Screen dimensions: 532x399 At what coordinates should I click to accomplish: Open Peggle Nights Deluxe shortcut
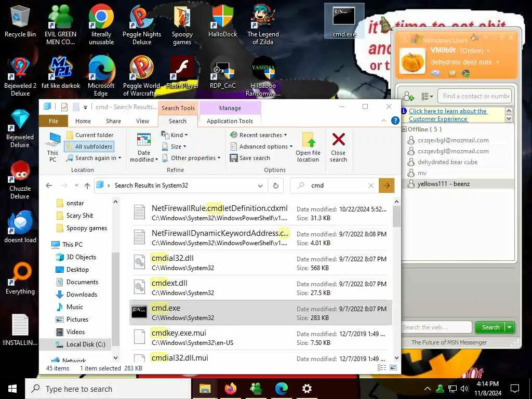coord(142,24)
